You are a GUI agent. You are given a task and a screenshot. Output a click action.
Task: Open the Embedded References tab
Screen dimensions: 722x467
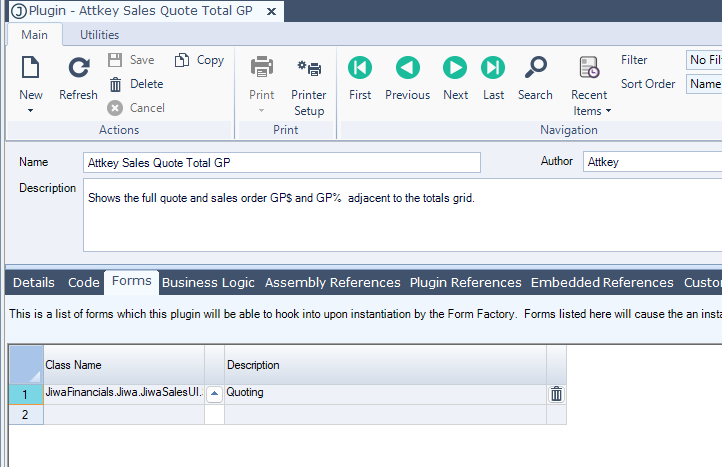coord(602,282)
